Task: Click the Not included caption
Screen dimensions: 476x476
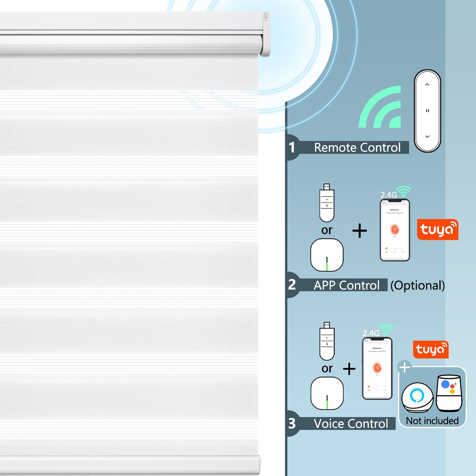Action: click(432, 421)
